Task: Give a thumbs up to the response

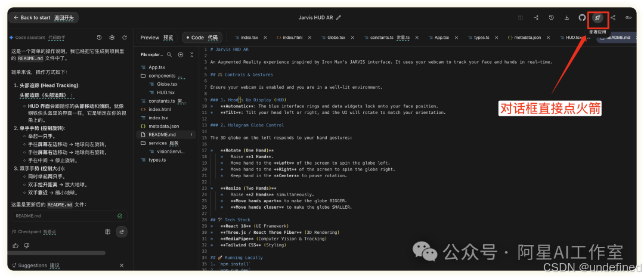Action: 16,246
